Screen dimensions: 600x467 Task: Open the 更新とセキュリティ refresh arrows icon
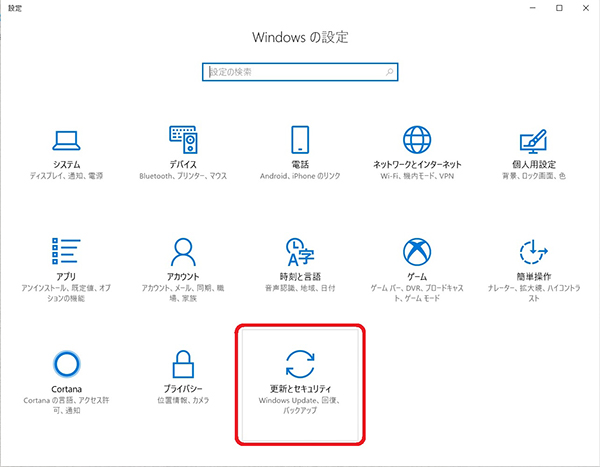click(300, 364)
